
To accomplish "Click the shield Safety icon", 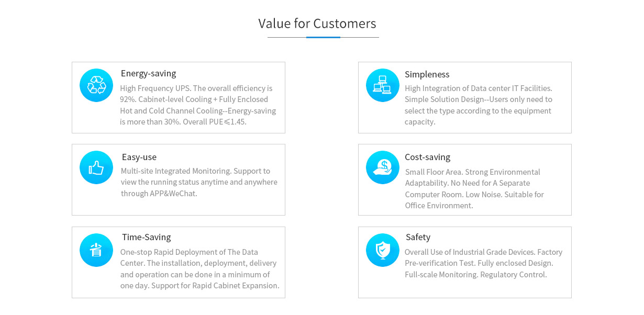I will pos(383,250).
